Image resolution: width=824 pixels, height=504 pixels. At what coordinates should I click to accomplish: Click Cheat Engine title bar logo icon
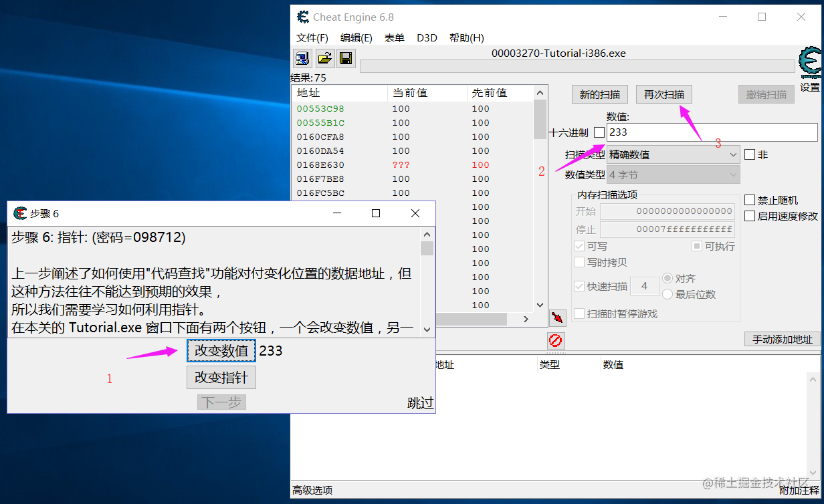tap(303, 17)
